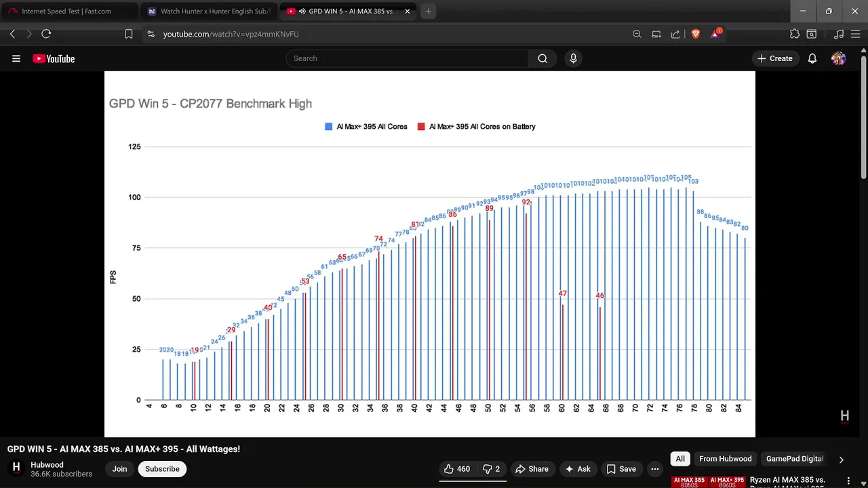The height and width of the screenshot is (488, 868).
Task: Close the GPD WIN 5 tab
Action: pyautogui.click(x=407, y=12)
